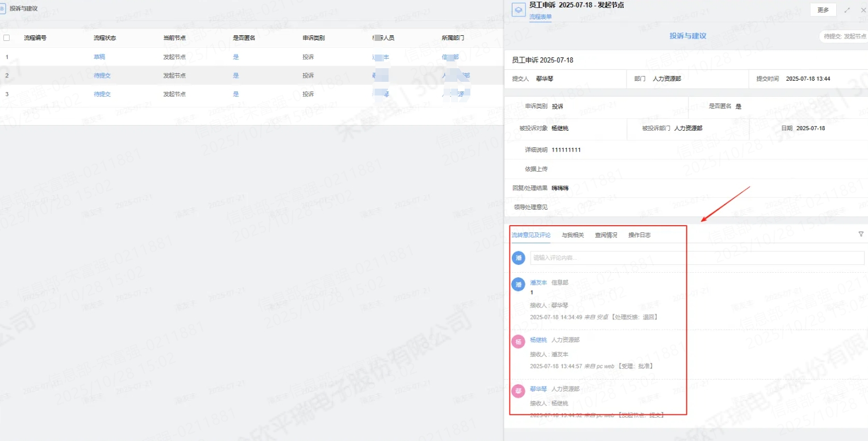This screenshot has height=441, width=868.
Task: Open the 操作日志 tab
Action: (x=639, y=235)
